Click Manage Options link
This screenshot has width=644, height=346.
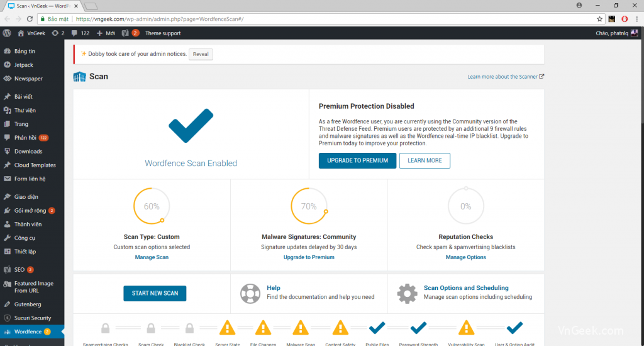click(x=466, y=257)
